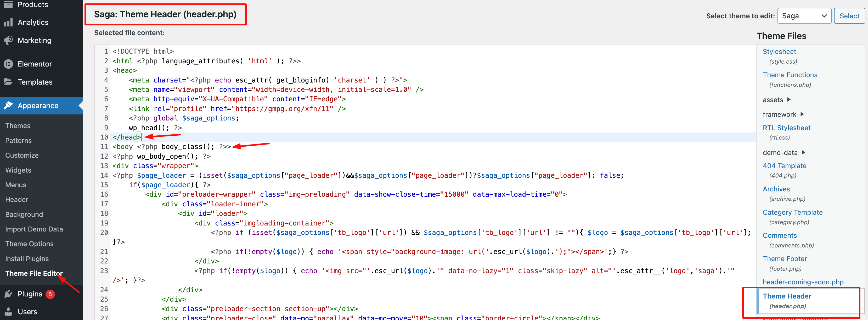This screenshot has height=320, width=868.
Task: Click the Analytics bar-chart icon
Action: pos(8,22)
